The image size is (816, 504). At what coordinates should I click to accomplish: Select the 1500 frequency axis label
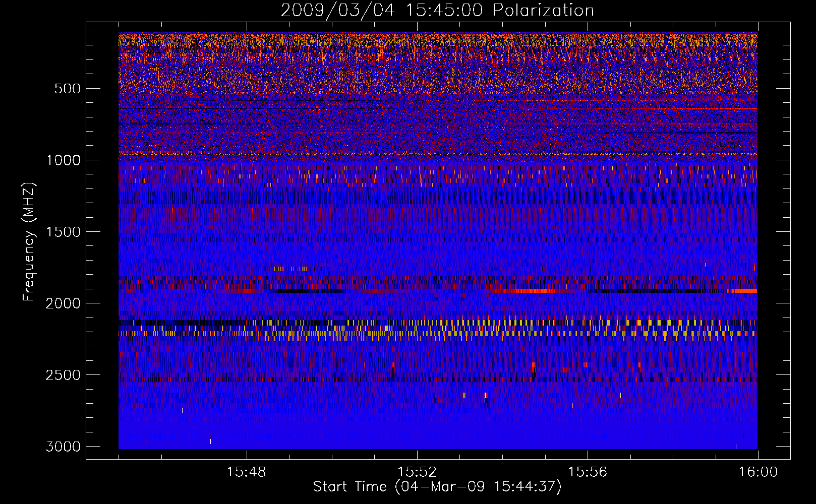[63, 232]
